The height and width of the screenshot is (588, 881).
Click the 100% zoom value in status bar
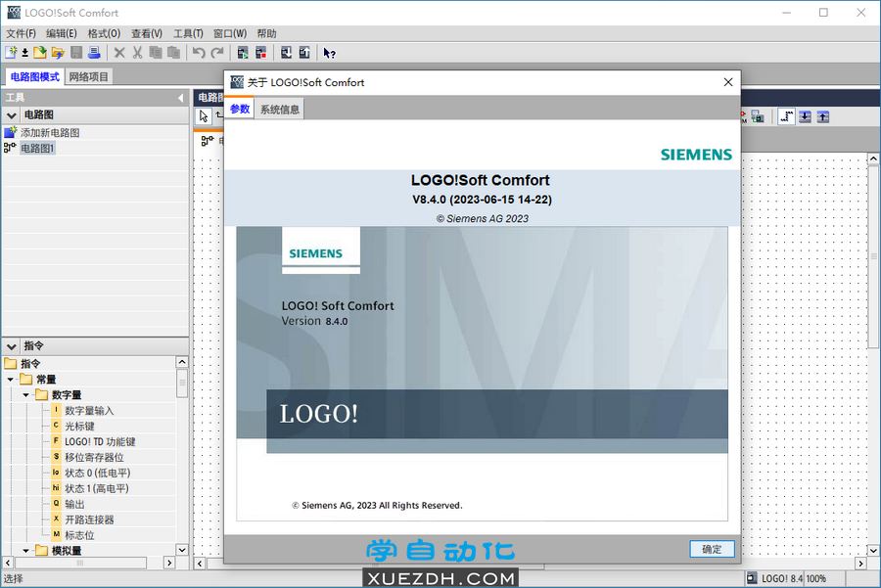pyautogui.click(x=815, y=578)
